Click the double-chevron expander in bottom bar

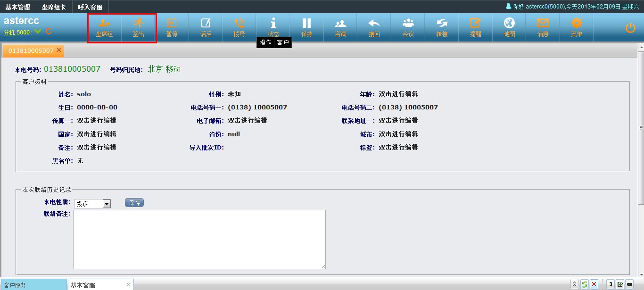[574, 284]
